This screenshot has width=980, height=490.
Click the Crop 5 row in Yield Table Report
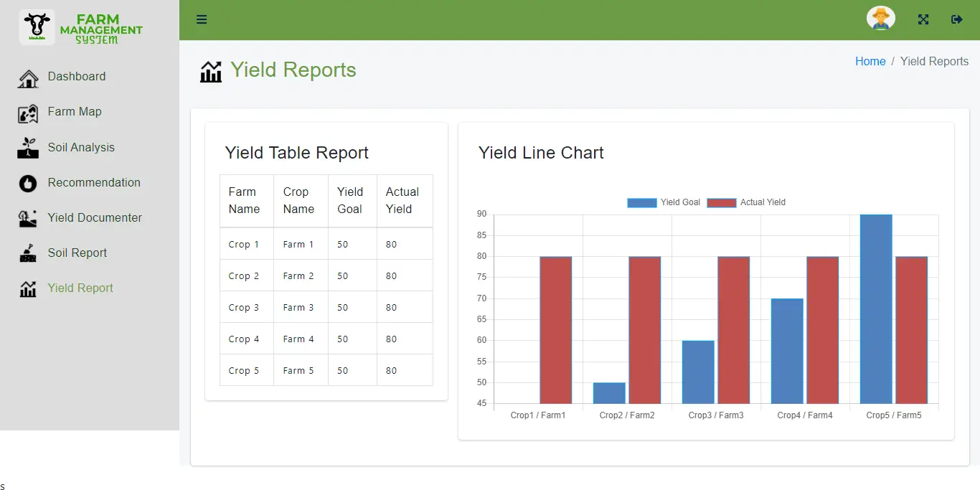pos(326,370)
